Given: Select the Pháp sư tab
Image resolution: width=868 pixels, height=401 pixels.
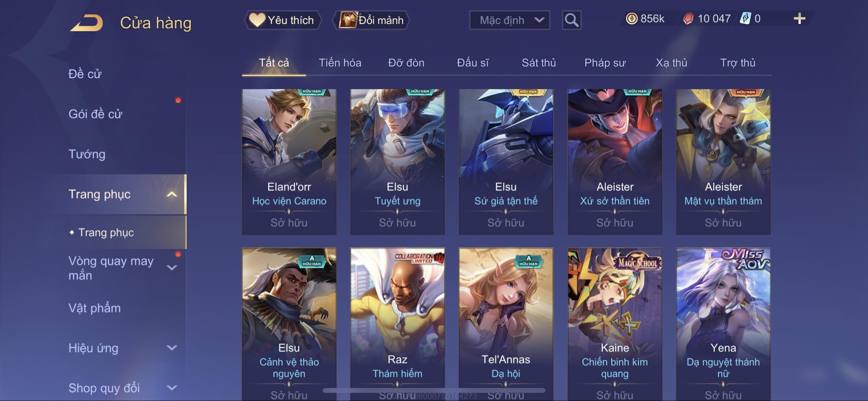Looking at the screenshot, I should coord(605,63).
